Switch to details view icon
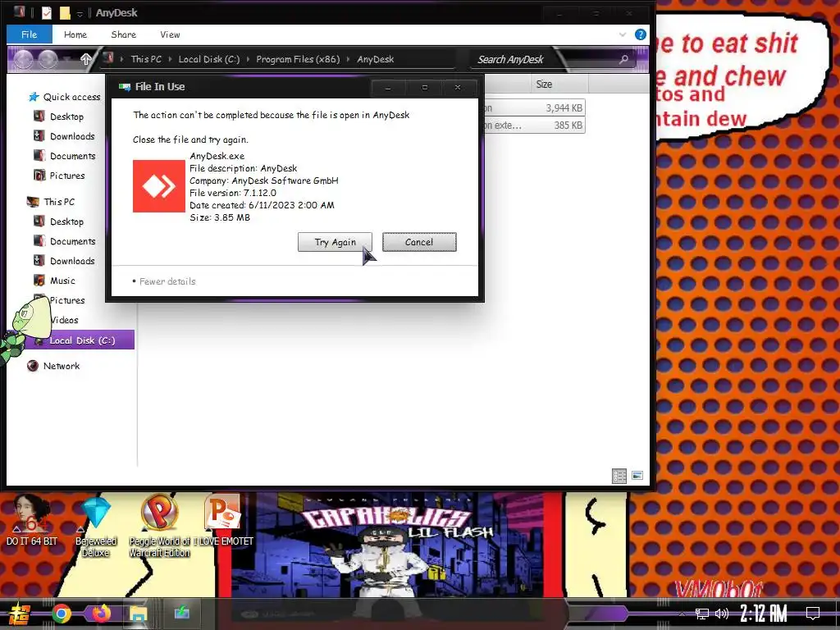Image resolution: width=840 pixels, height=630 pixels. pos(619,476)
